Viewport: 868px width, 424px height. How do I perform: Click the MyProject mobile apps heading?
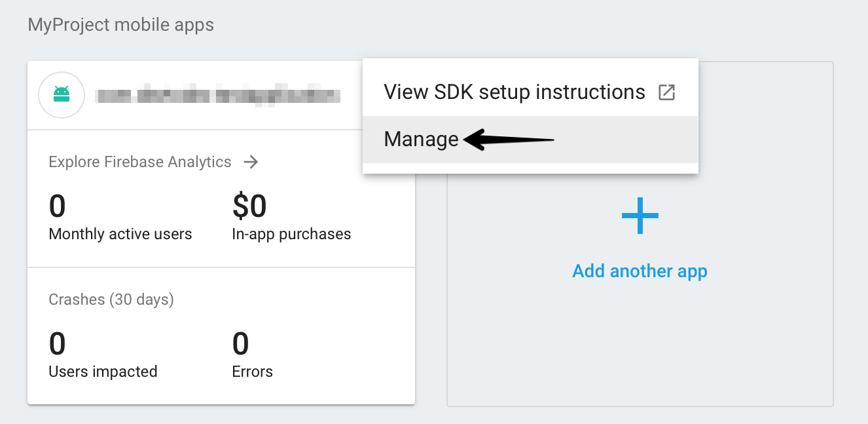(x=120, y=26)
